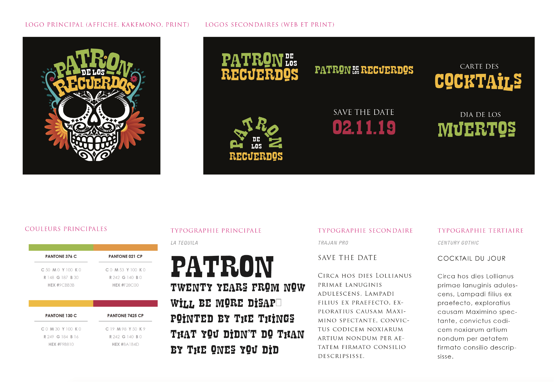
Task: Select the stacked Patron de los Recuerdos logo
Action: 260,67
